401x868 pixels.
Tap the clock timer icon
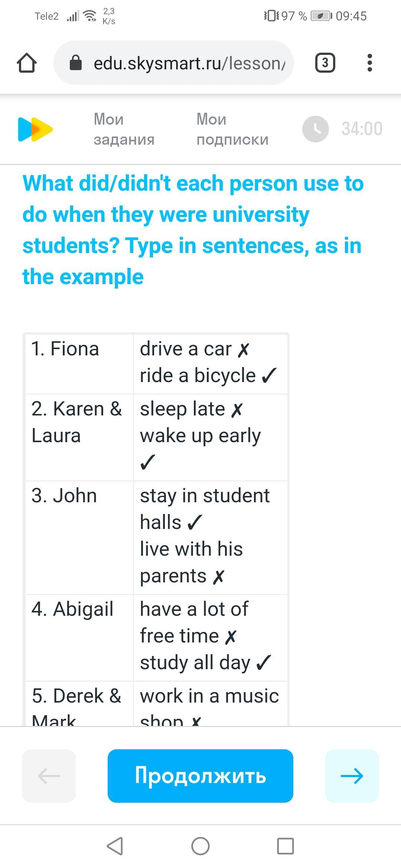(x=315, y=129)
